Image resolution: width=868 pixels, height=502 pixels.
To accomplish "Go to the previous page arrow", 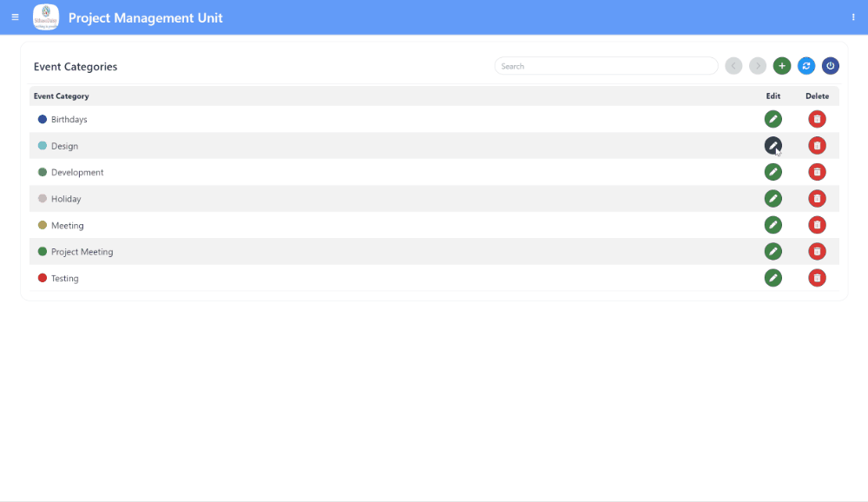I will tap(733, 66).
